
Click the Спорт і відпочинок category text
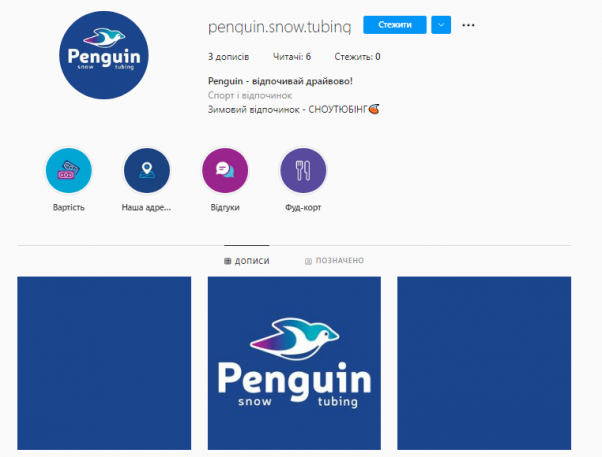(250, 95)
